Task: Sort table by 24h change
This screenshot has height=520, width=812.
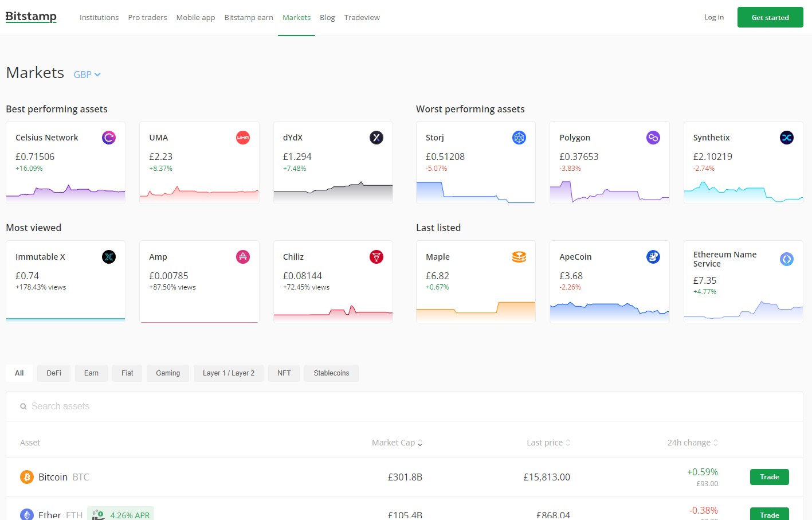Action: point(693,443)
